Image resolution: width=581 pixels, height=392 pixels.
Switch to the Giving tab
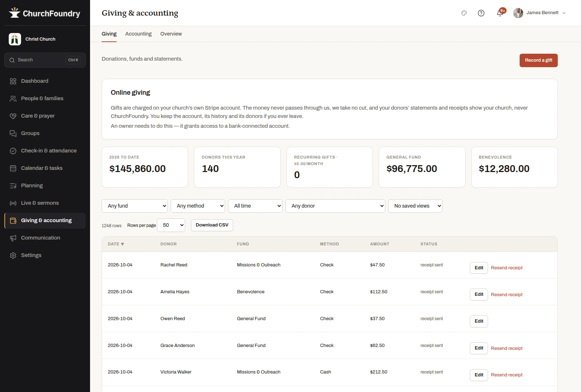[109, 34]
